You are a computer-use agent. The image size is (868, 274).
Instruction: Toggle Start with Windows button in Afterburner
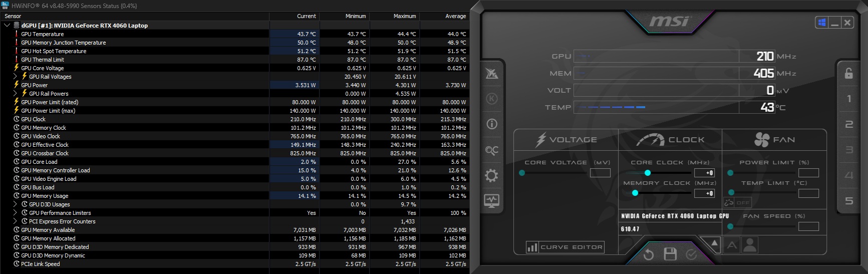[821, 23]
